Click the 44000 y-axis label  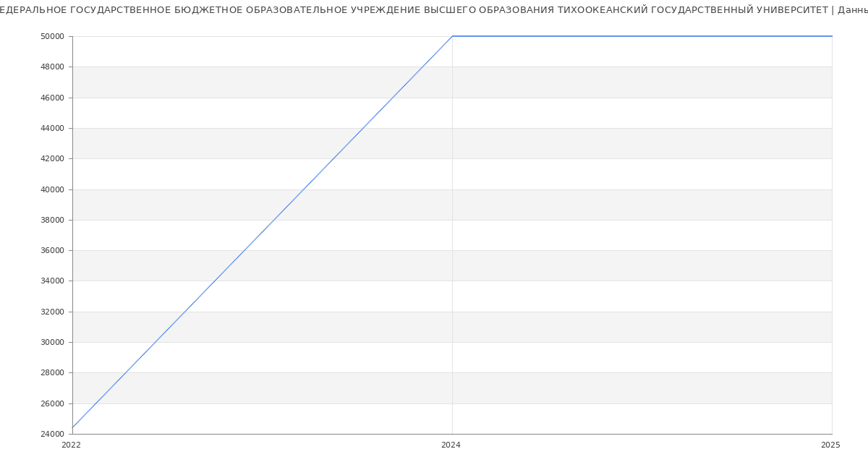53,128
